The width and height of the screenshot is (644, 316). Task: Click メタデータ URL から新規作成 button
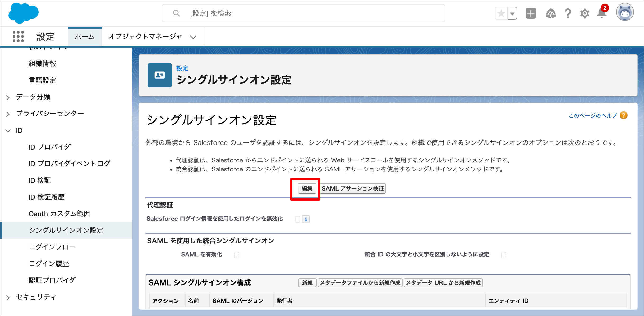point(443,283)
